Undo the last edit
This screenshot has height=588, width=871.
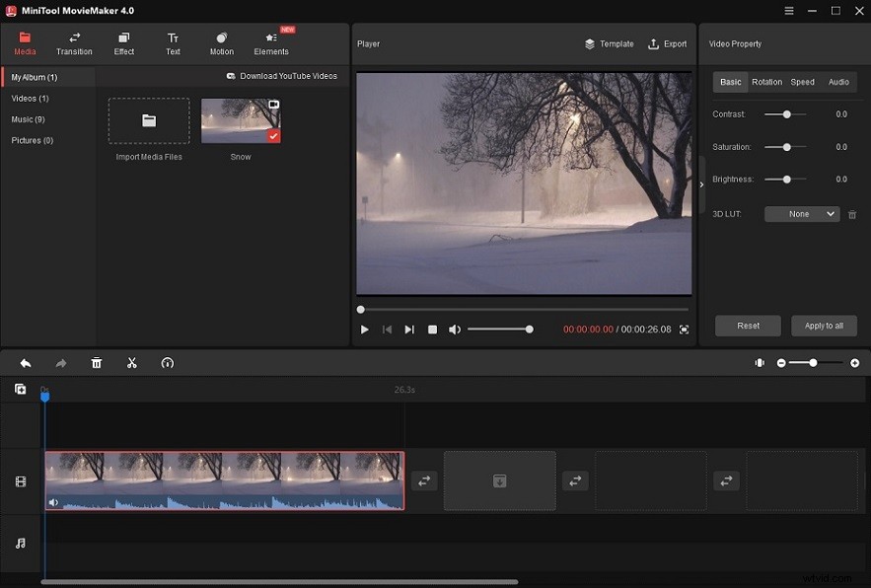point(25,363)
